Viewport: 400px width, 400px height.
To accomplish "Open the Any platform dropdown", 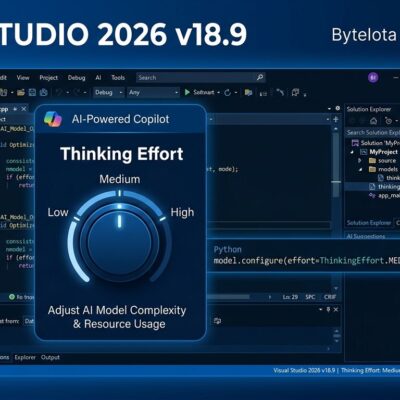I will click(x=153, y=92).
